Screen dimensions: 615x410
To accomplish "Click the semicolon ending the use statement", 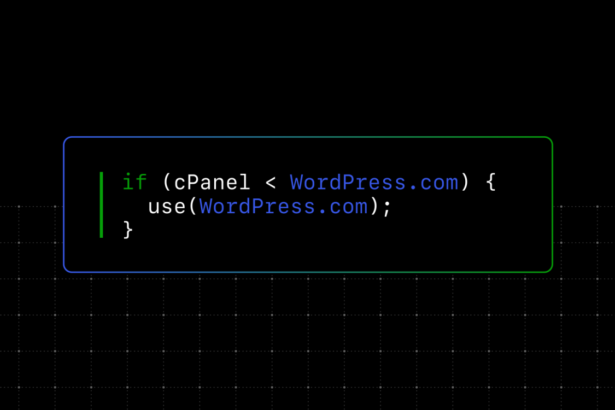I will click(x=387, y=208).
